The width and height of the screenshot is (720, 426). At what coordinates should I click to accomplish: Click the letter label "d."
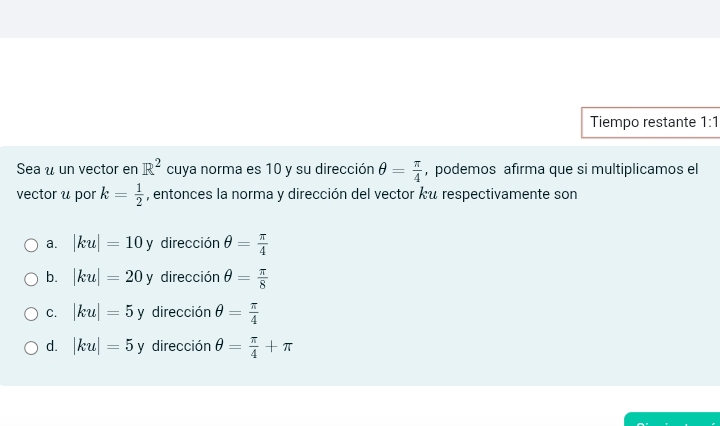pos(52,347)
